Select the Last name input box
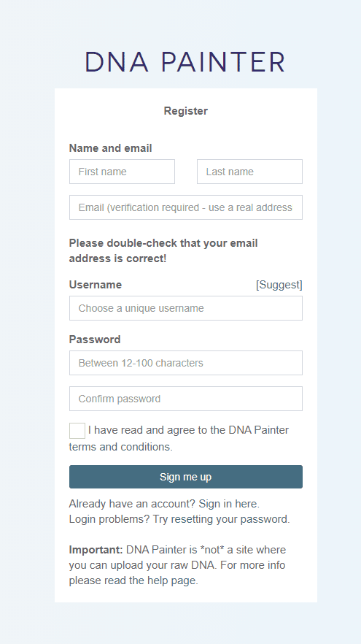The height and width of the screenshot is (644, 361). click(249, 172)
